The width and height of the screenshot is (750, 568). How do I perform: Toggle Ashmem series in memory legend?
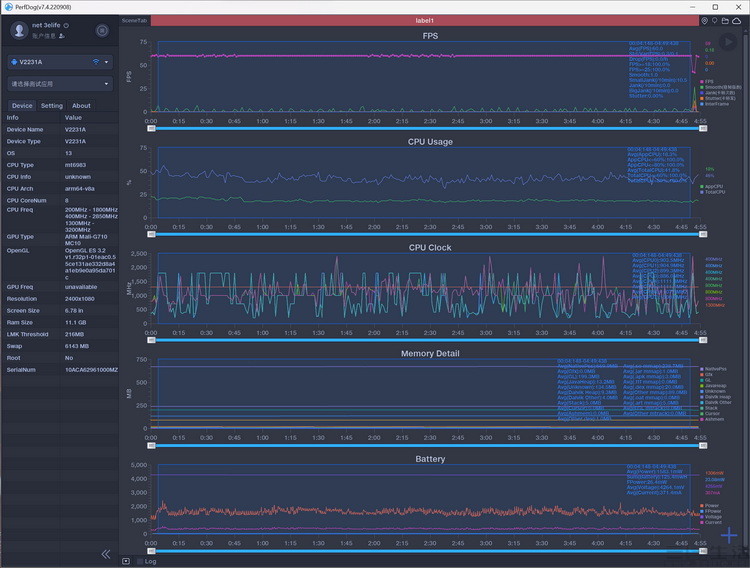point(712,419)
